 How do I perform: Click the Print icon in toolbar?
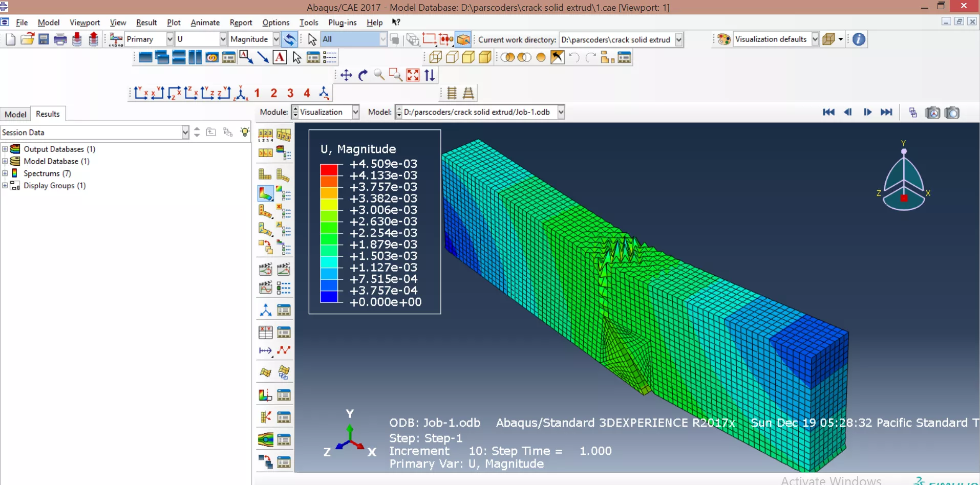click(x=60, y=39)
